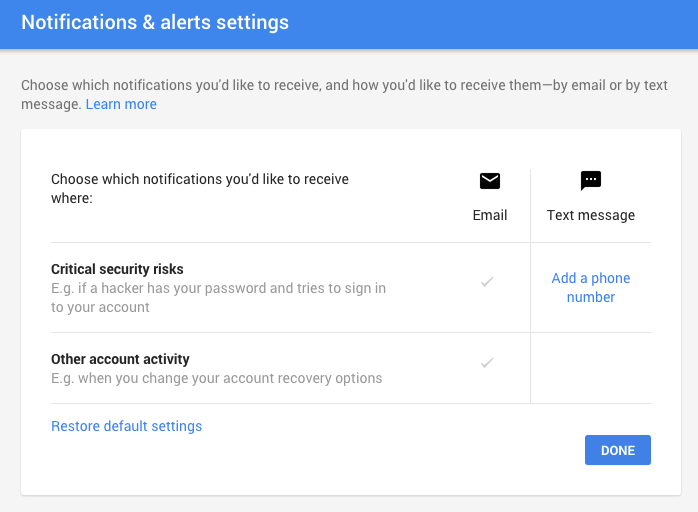
Task: Click the hacker password example description
Action: (x=218, y=297)
